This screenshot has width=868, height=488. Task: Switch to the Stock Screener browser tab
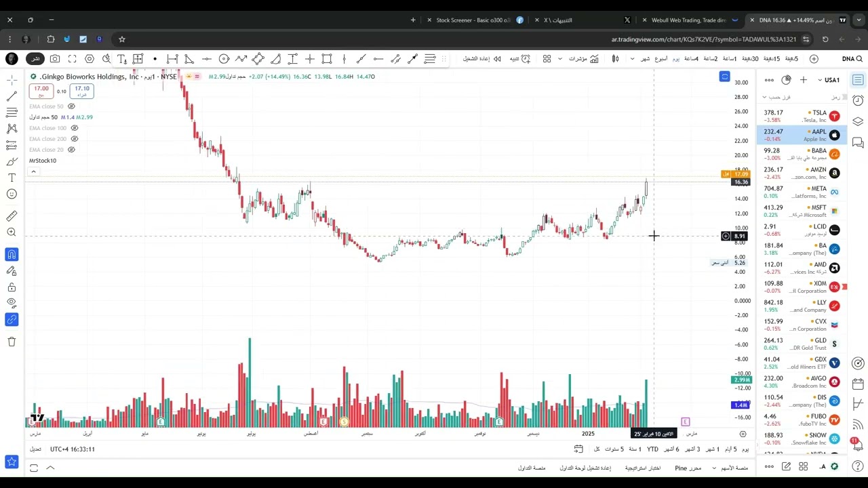click(x=473, y=20)
